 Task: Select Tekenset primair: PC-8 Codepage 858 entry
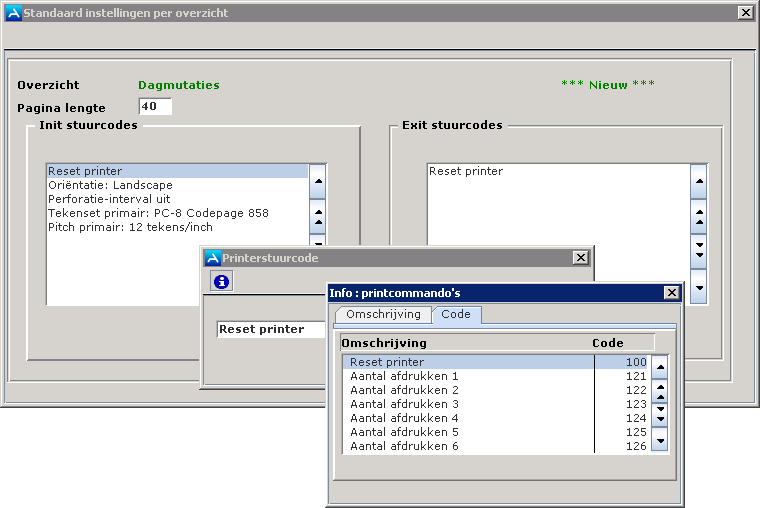coord(158,213)
